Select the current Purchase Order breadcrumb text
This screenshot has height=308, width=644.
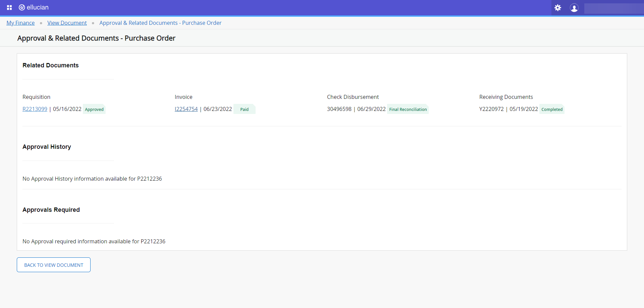160,23
